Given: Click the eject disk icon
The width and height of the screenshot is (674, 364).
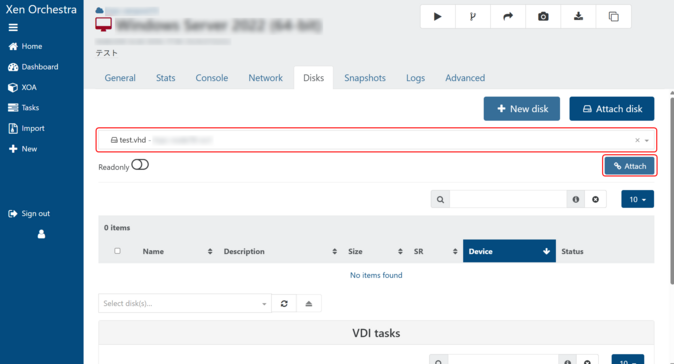Looking at the screenshot, I should coord(309,304).
